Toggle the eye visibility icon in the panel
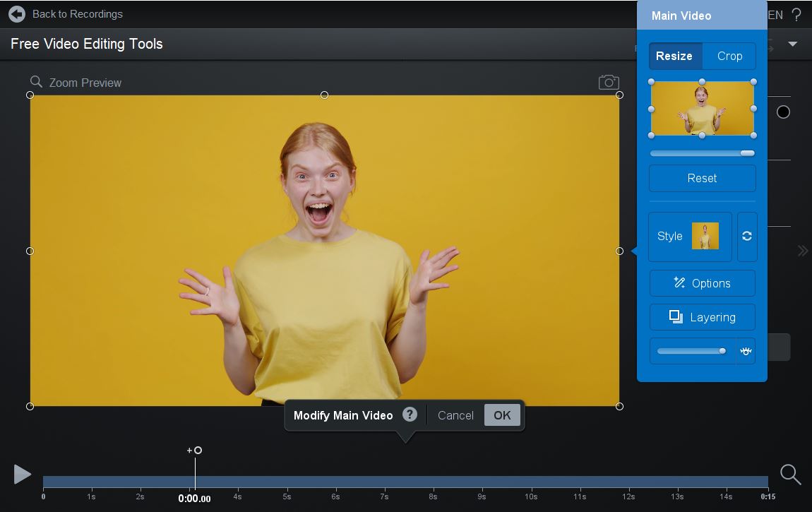Viewport: 812px width, 512px height. coord(746,351)
